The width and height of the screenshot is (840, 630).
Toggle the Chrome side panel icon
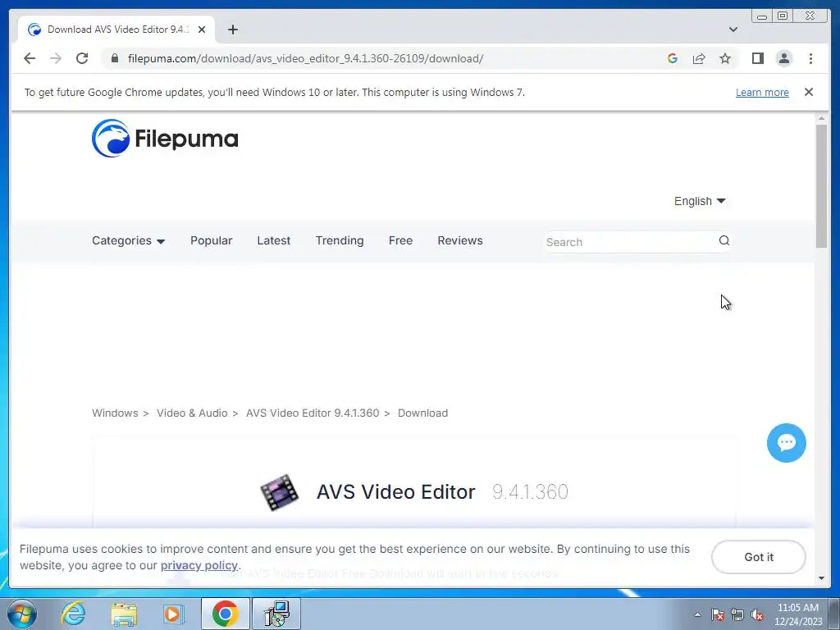(x=757, y=58)
